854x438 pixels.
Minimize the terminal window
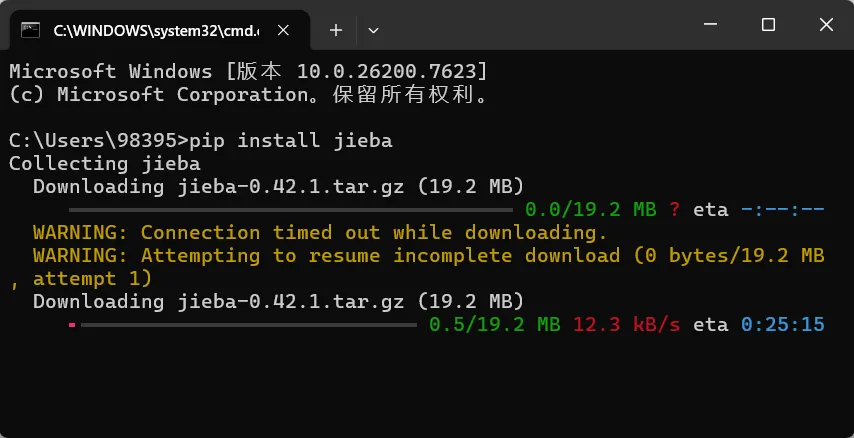tap(710, 25)
